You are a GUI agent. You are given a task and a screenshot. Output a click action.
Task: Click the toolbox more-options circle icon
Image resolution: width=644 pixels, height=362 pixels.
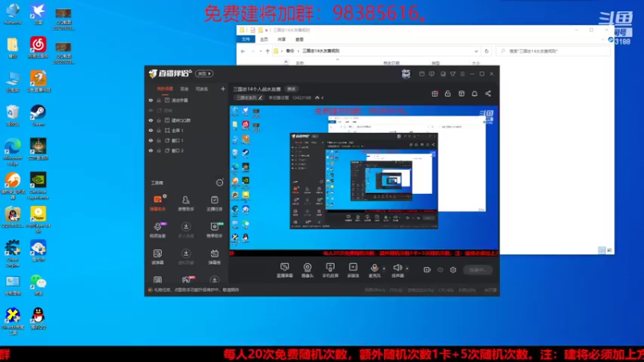[x=220, y=183]
